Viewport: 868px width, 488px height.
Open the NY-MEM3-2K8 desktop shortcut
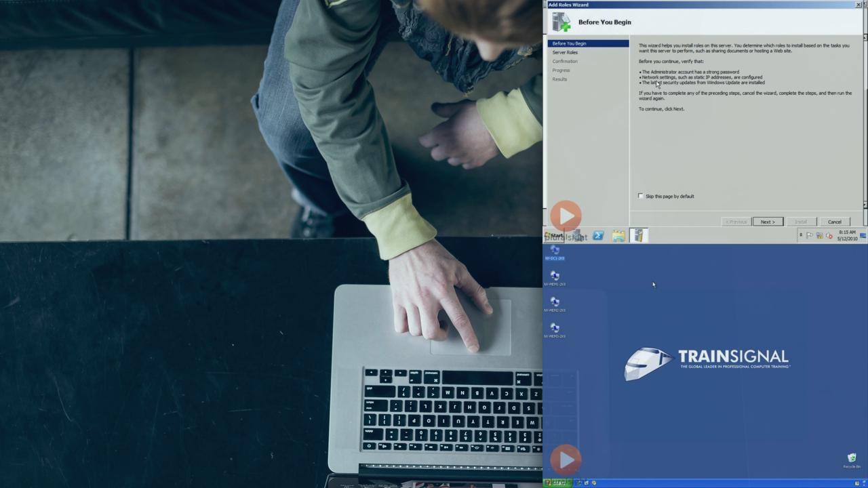[555, 329]
